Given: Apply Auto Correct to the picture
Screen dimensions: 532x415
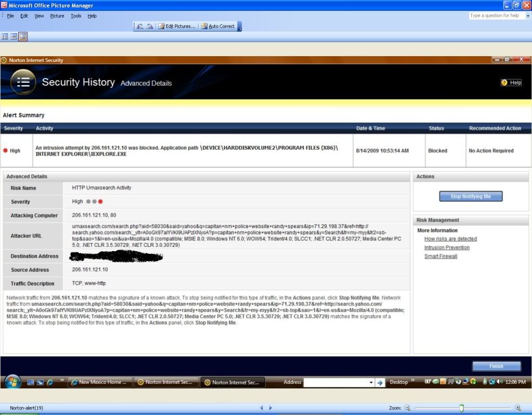Looking at the screenshot, I should coord(217,26).
